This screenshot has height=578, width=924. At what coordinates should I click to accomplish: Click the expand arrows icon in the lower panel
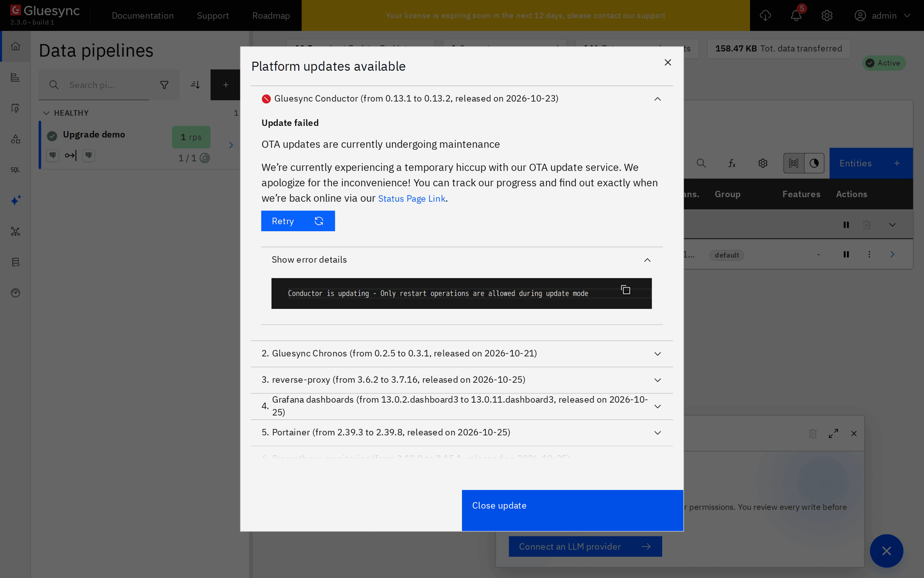(834, 434)
